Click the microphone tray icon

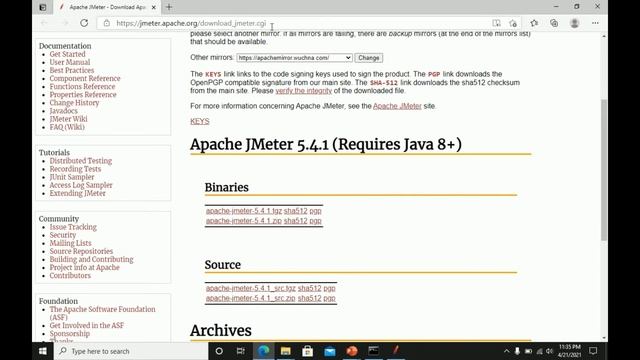[x=517, y=351]
